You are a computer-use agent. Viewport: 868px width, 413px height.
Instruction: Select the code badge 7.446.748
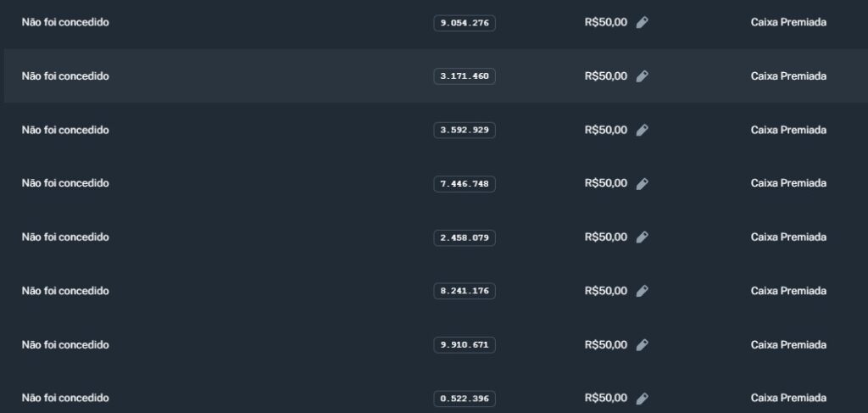(465, 184)
